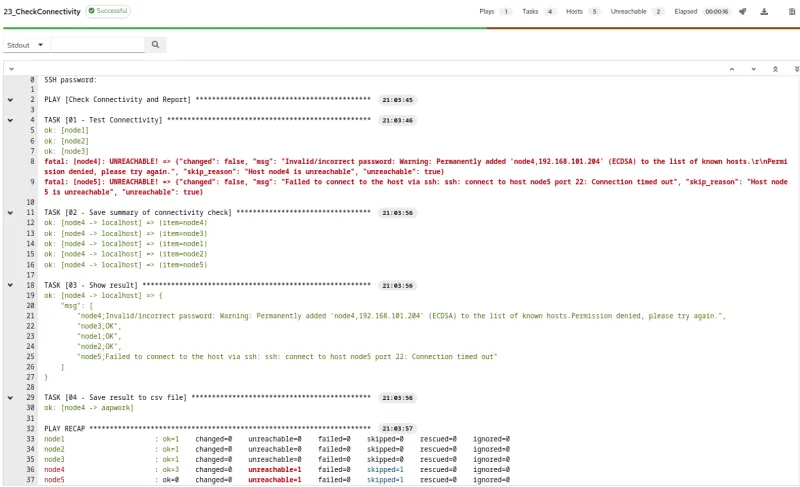The height and width of the screenshot is (487, 800).
Task: Click the 'ok: [node4 -> aapwork]' line
Action: tap(89, 407)
